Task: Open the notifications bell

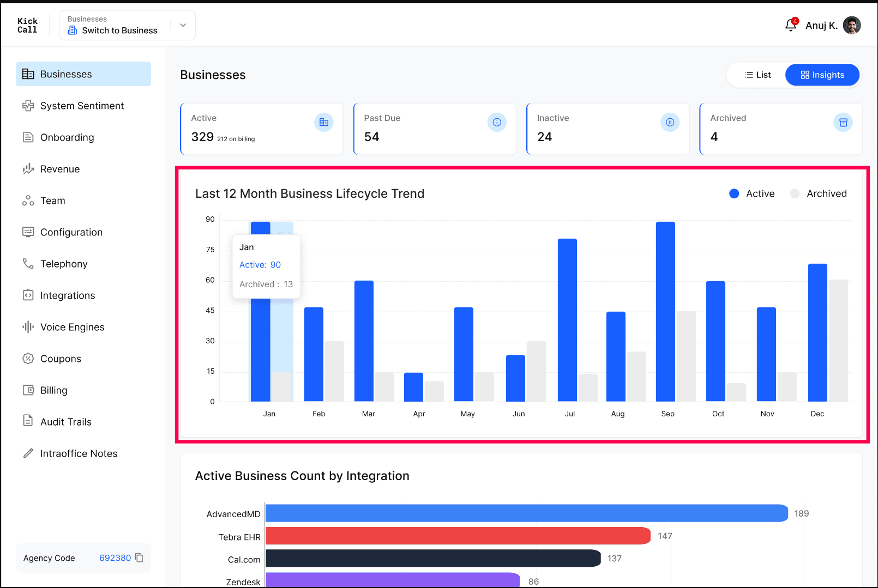Action: point(791,25)
